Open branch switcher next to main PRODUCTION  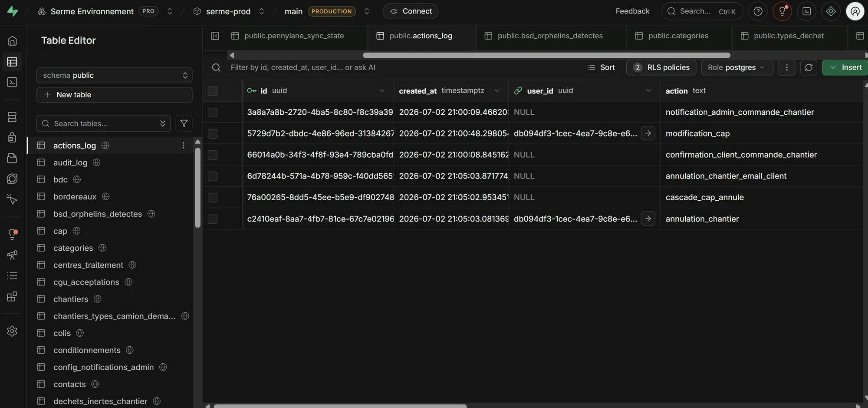367,11
